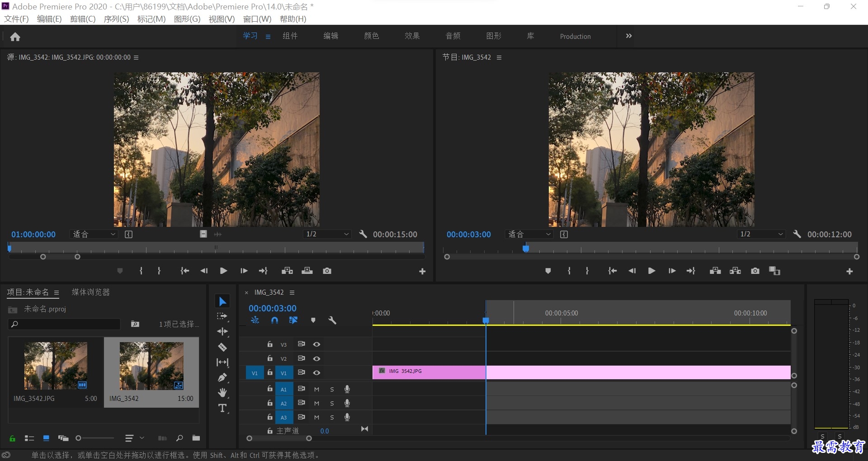Click Insert button in Source monitor
Image resolution: width=868 pixels, height=461 pixels.
pyautogui.click(x=287, y=271)
